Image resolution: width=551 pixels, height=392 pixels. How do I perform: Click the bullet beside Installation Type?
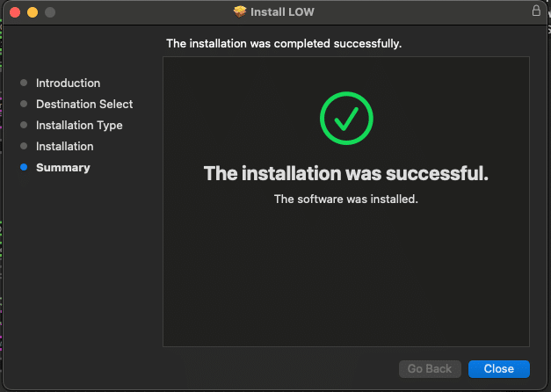tap(24, 126)
